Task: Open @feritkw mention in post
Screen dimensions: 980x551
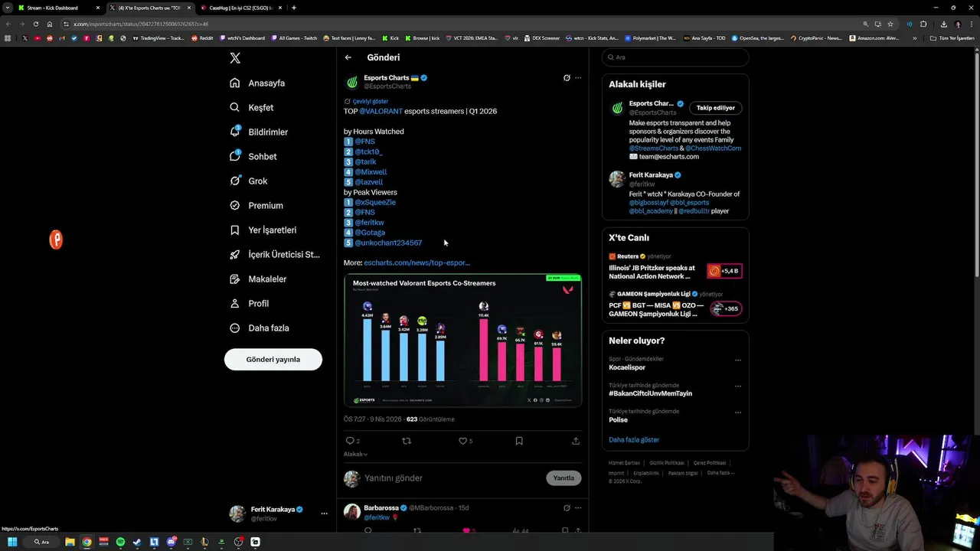Action: (x=369, y=222)
